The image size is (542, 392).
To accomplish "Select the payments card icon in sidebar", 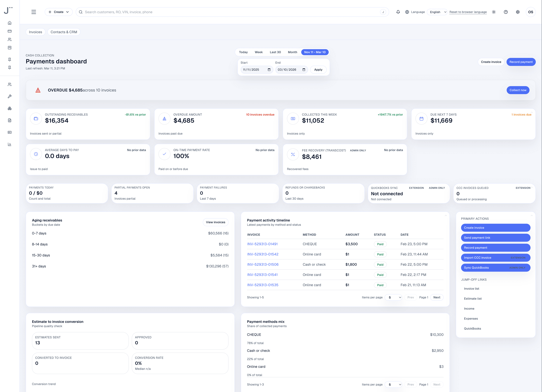I will point(10,31).
